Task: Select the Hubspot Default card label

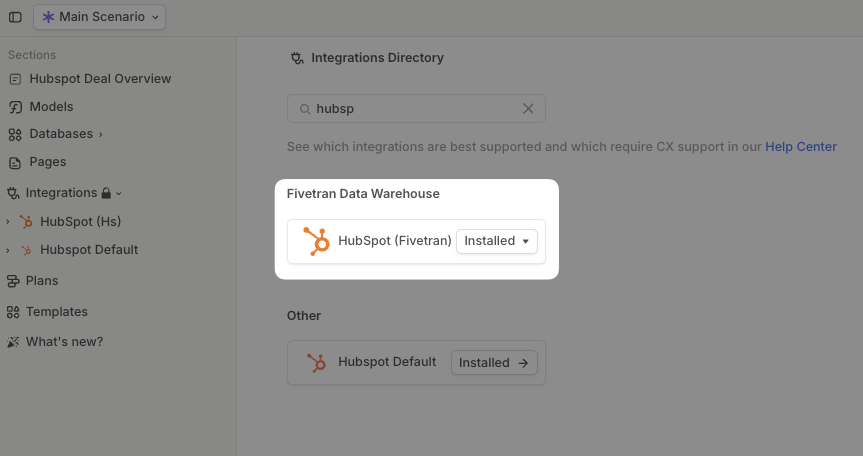Action: [x=387, y=361]
